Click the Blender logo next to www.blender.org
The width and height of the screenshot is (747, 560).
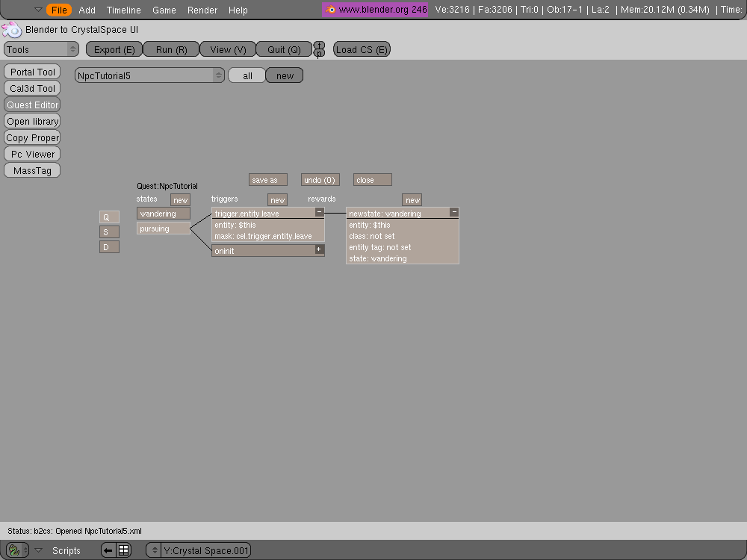click(x=330, y=10)
